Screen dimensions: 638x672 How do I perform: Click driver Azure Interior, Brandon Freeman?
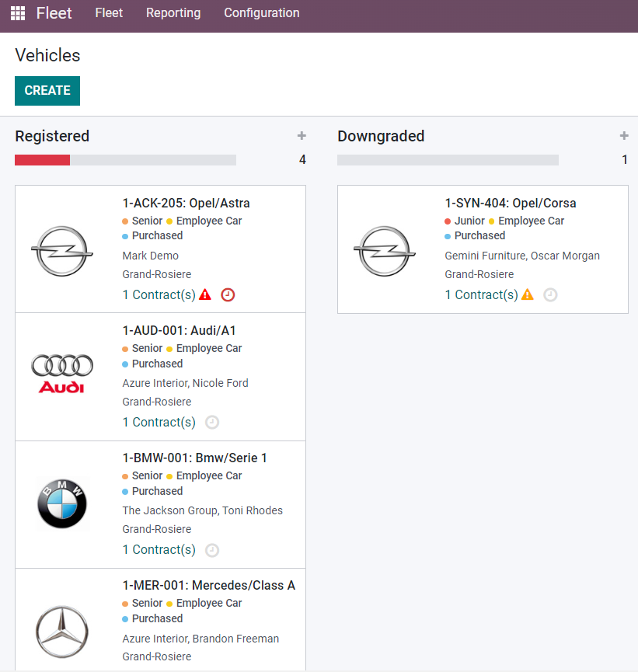(200, 639)
